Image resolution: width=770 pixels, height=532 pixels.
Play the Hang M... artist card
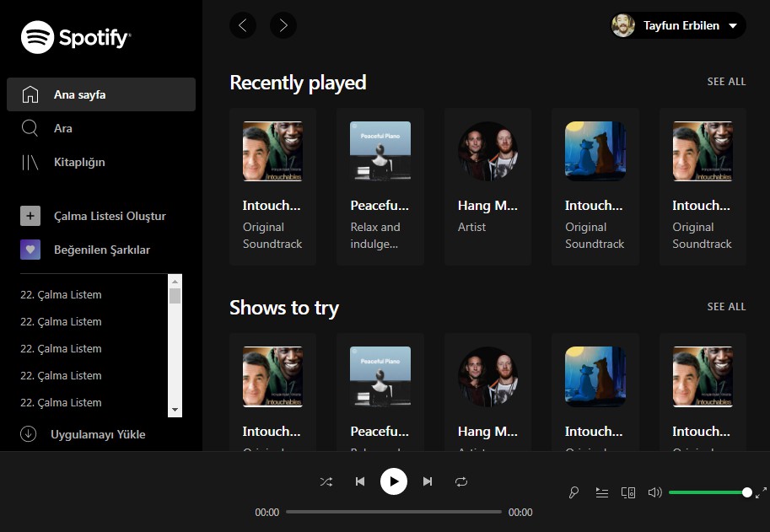[x=487, y=185]
